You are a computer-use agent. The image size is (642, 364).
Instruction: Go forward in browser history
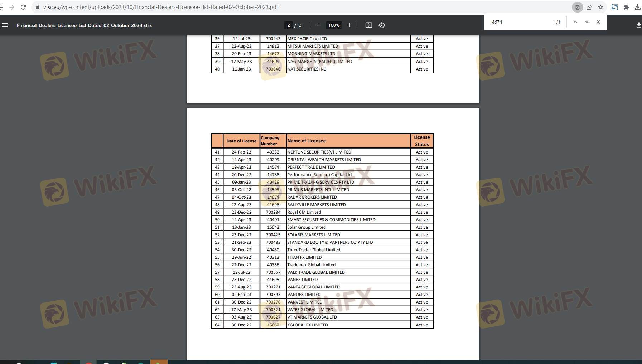coord(12,7)
